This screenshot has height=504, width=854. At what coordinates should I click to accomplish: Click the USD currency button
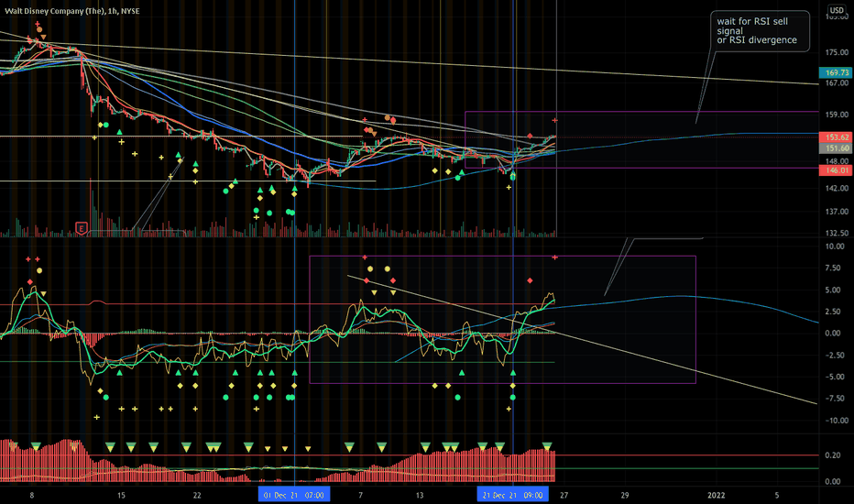837,10
